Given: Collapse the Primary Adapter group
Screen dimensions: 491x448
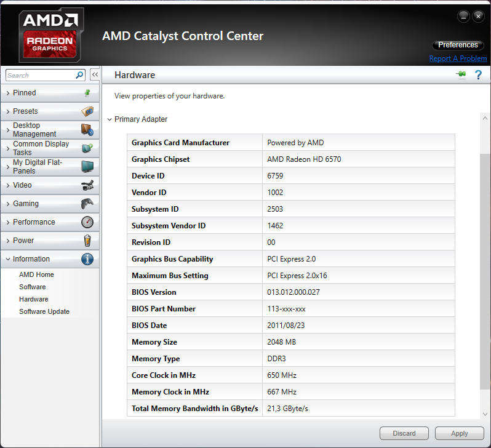Looking at the screenshot, I should 110,119.
